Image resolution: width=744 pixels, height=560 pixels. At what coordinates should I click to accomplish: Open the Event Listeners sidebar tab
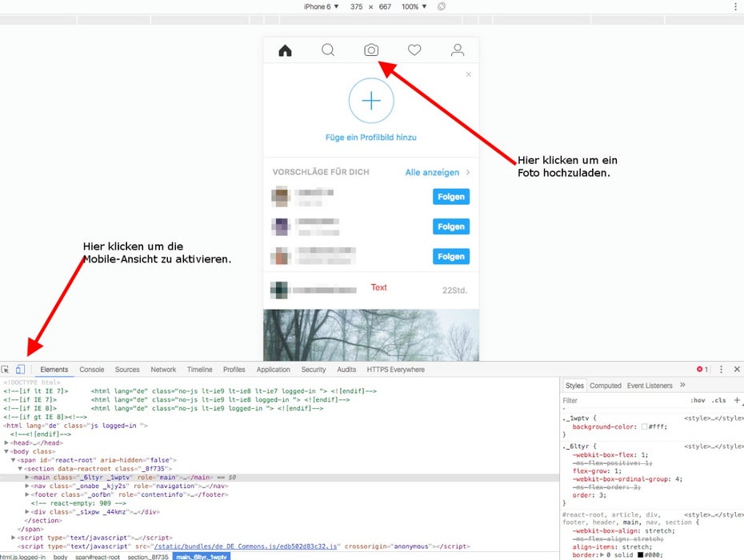(650, 386)
